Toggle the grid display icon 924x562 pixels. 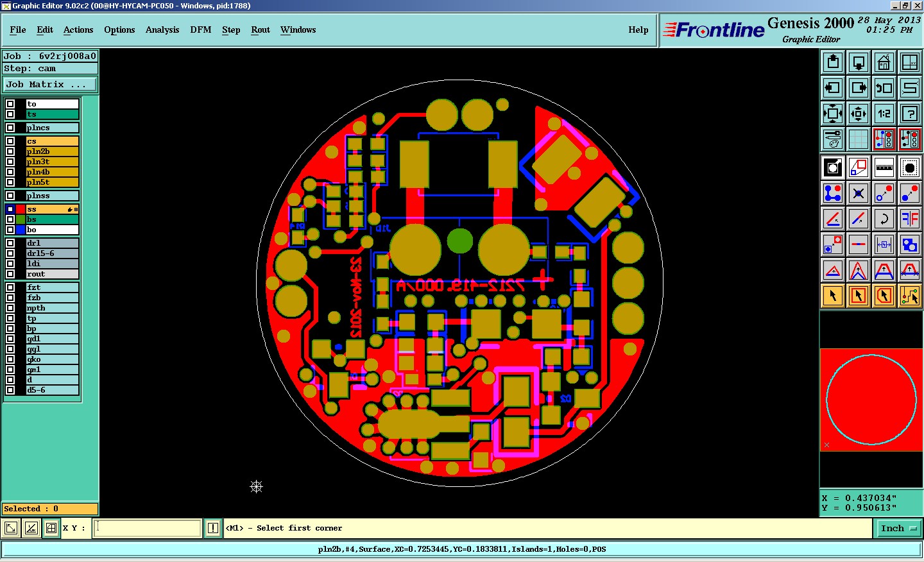click(x=859, y=139)
